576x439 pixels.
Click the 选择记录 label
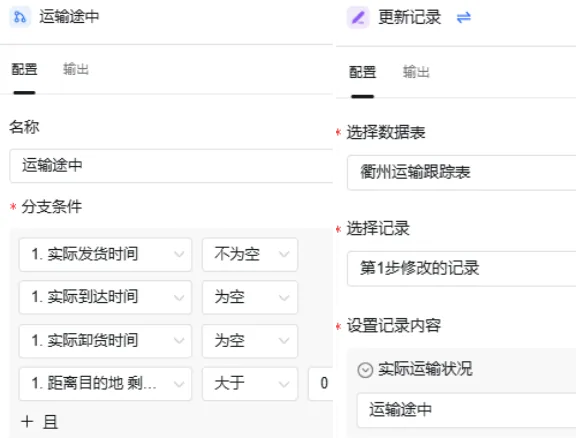pos(378,229)
